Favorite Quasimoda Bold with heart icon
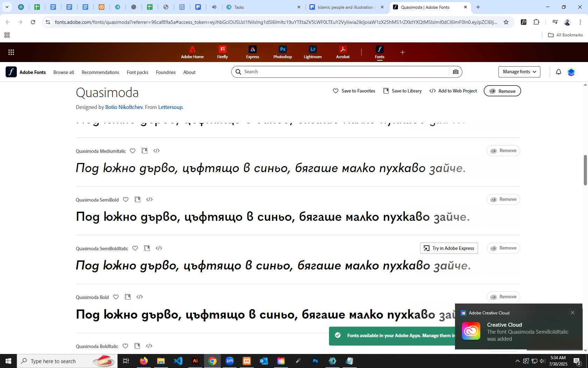This screenshot has height=368, width=588. [116, 297]
